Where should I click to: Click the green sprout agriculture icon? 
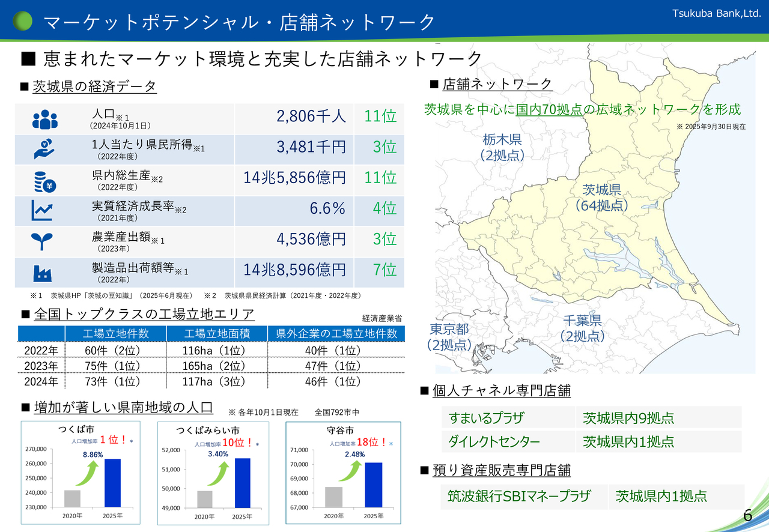coord(43,241)
